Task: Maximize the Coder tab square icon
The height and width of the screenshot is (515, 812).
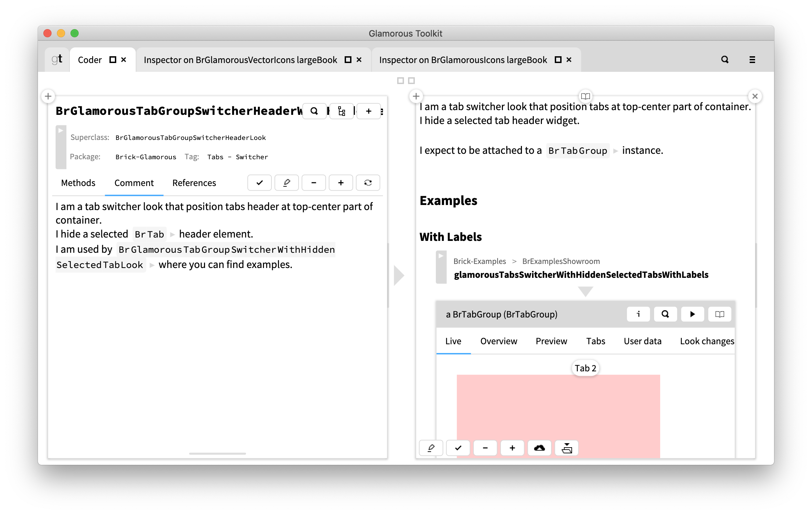Action: click(113, 60)
